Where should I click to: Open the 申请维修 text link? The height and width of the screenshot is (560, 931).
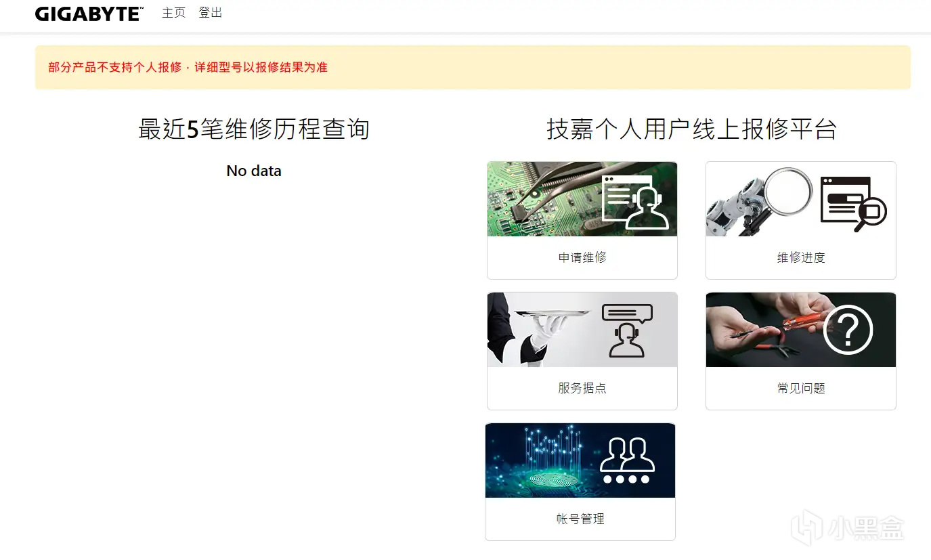click(x=582, y=257)
